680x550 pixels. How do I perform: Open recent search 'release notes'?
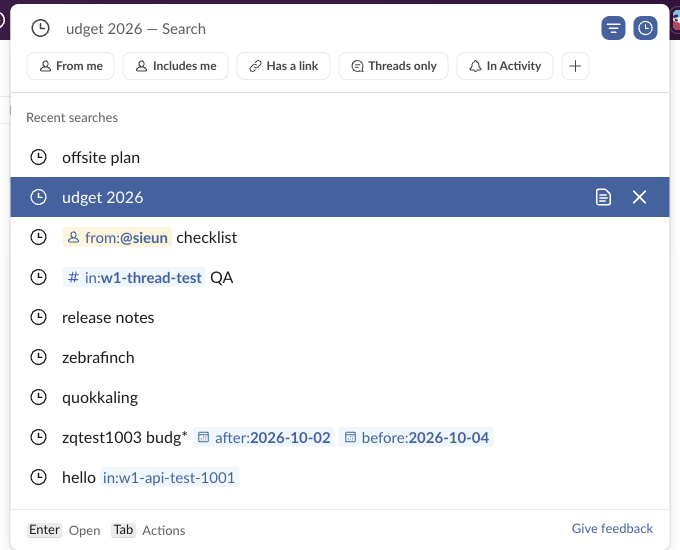click(340, 318)
